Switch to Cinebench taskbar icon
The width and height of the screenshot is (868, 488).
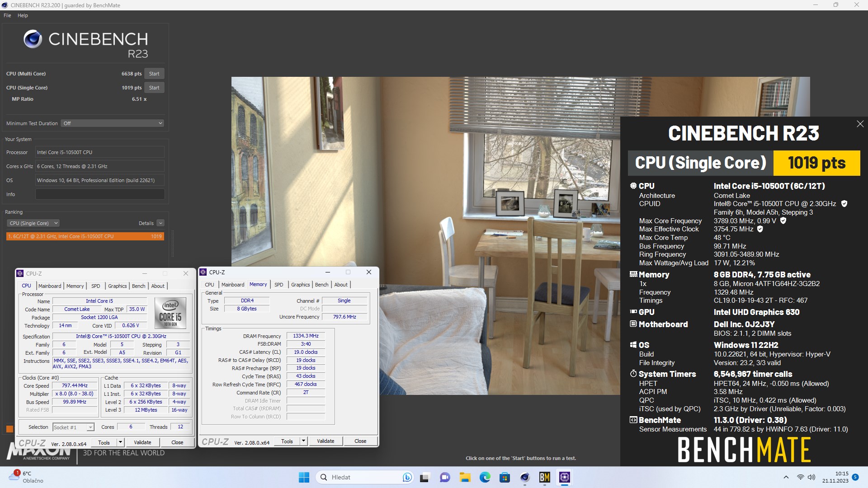tap(524, 477)
